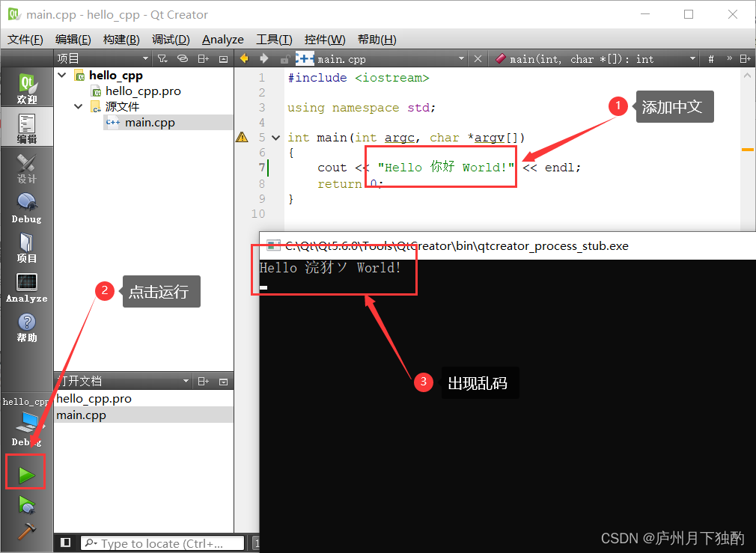Toggle the left sidebar visibility button
This screenshot has height=553, width=756.
point(66,543)
